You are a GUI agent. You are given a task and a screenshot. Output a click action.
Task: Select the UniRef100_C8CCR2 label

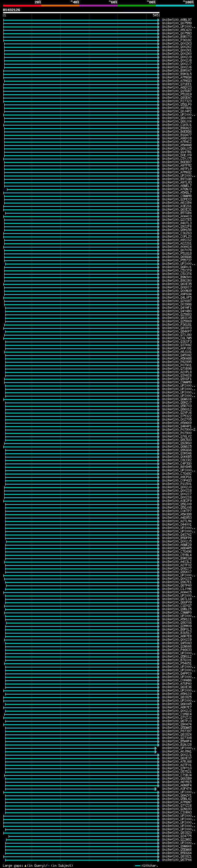coord(176,460)
